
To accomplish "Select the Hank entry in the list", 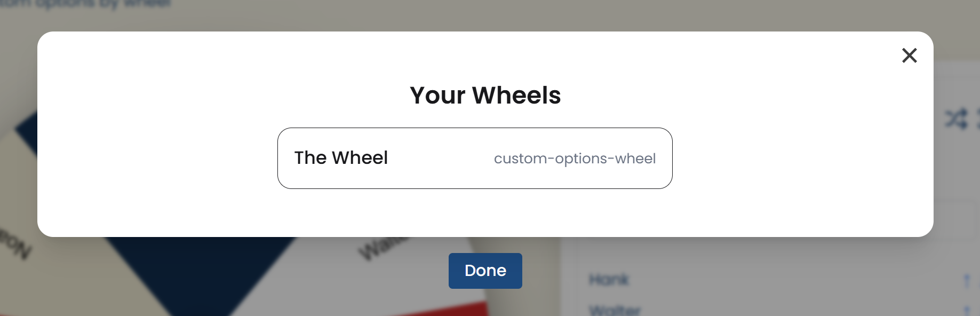I will coord(608,279).
